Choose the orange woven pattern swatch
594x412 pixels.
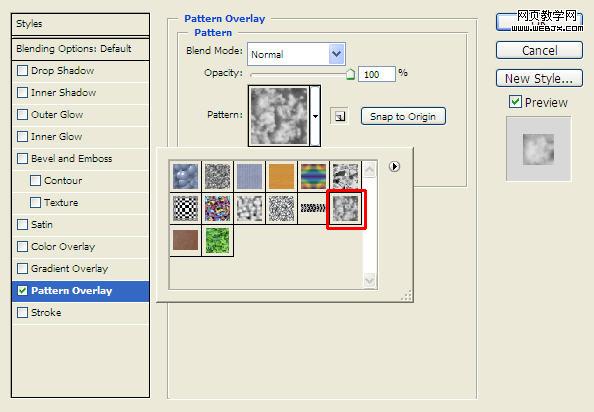[281, 176]
